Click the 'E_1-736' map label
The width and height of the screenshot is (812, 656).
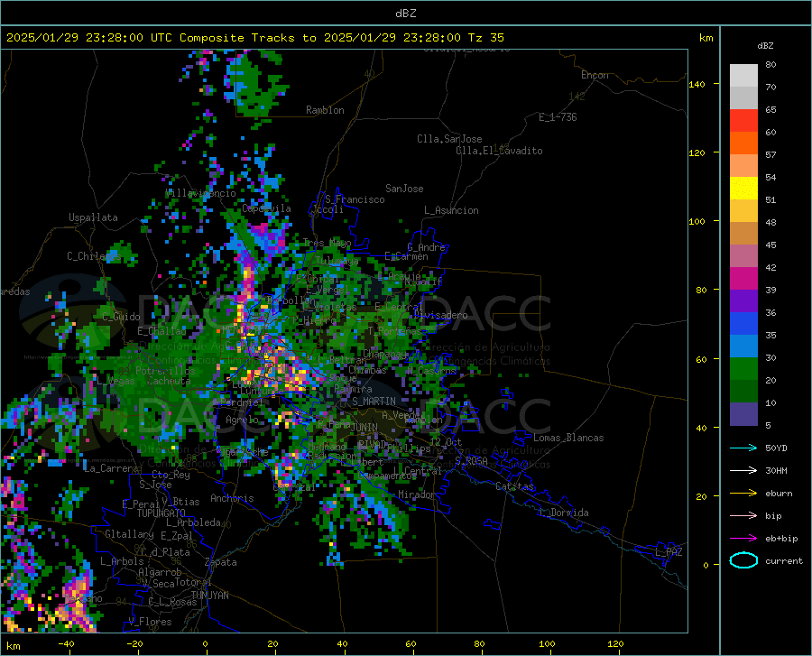coord(558,117)
